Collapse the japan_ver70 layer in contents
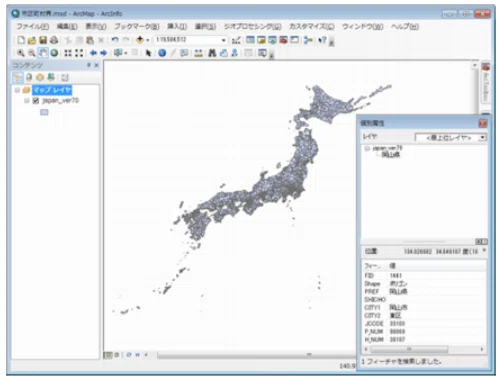This screenshot has height=378, width=499. 27,100
